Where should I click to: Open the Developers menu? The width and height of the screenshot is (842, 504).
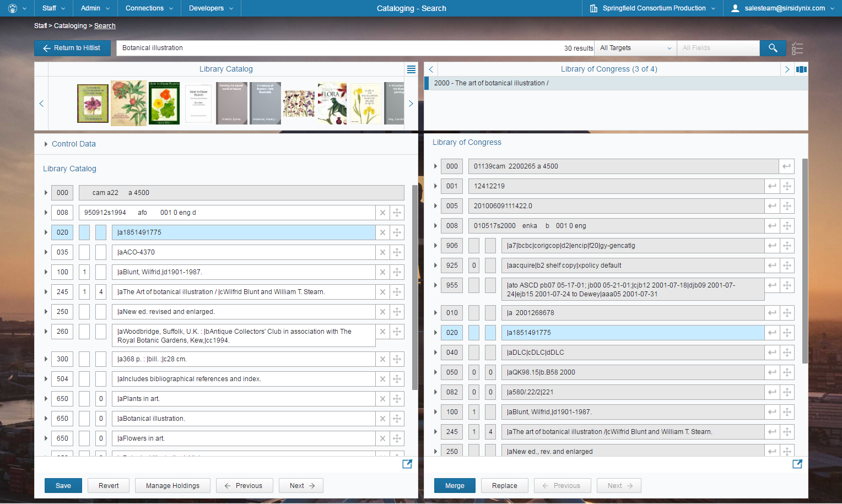211,8
